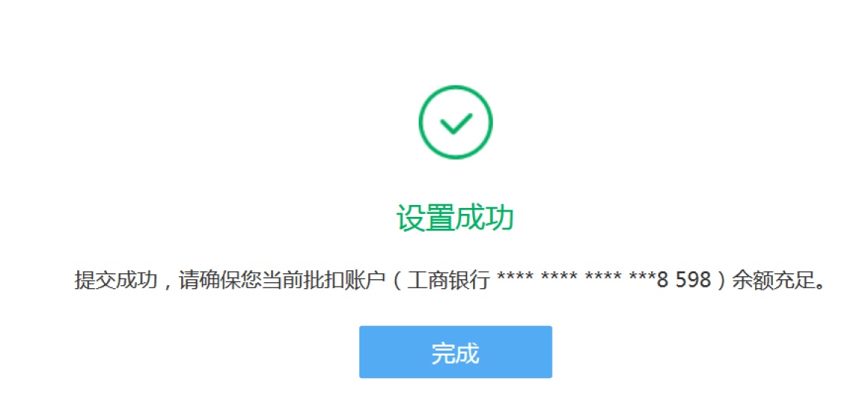Image resolution: width=868 pixels, height=407 pixels.
Task: Click the 工商银行 bank name text
Action: point(449,281)
